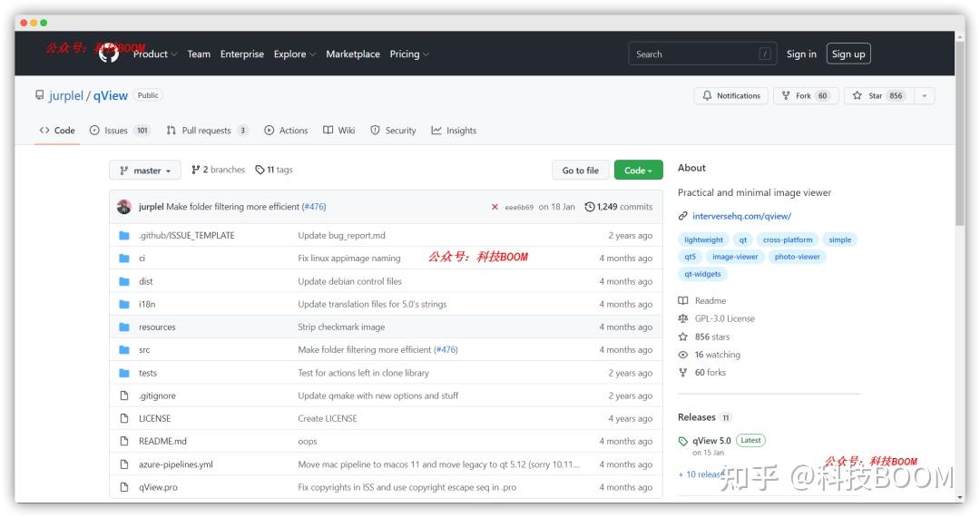The height and width of the screenshot is (518, 980).
Task: Open the qView 5.0 latest release
Action: (711, 441)
